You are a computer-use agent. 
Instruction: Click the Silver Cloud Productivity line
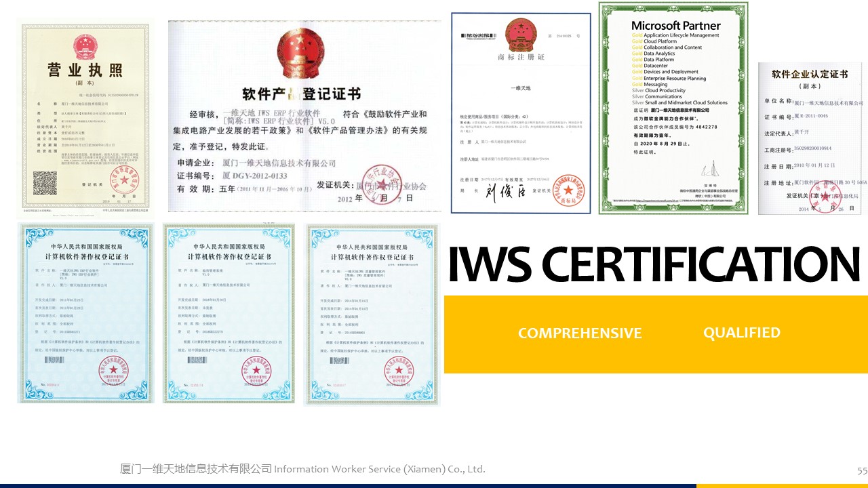(x=658, y=91)
